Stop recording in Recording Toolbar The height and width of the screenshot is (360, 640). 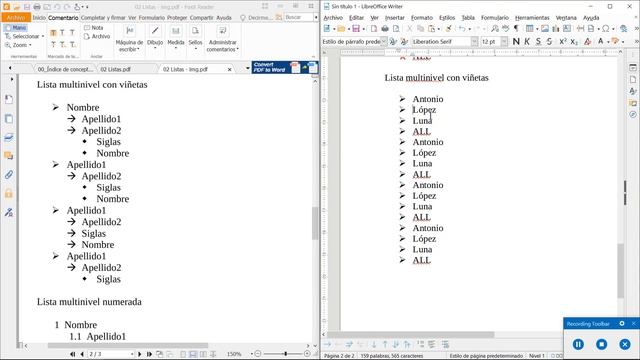(601, 344)
